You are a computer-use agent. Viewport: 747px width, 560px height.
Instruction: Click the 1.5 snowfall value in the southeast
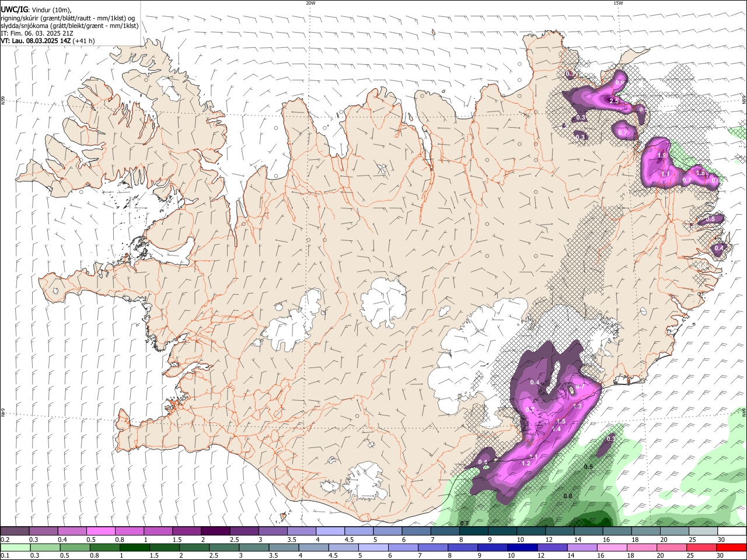[561, 421]
